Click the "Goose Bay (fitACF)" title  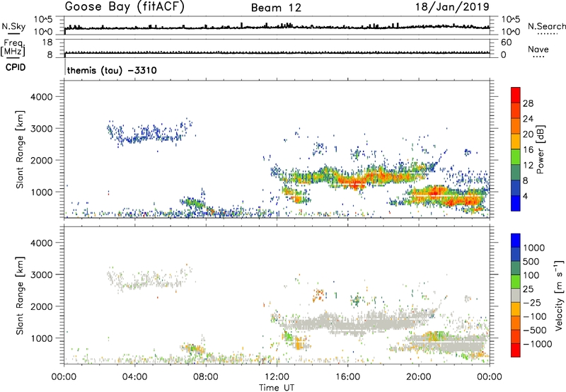click(x=125, y=7)
